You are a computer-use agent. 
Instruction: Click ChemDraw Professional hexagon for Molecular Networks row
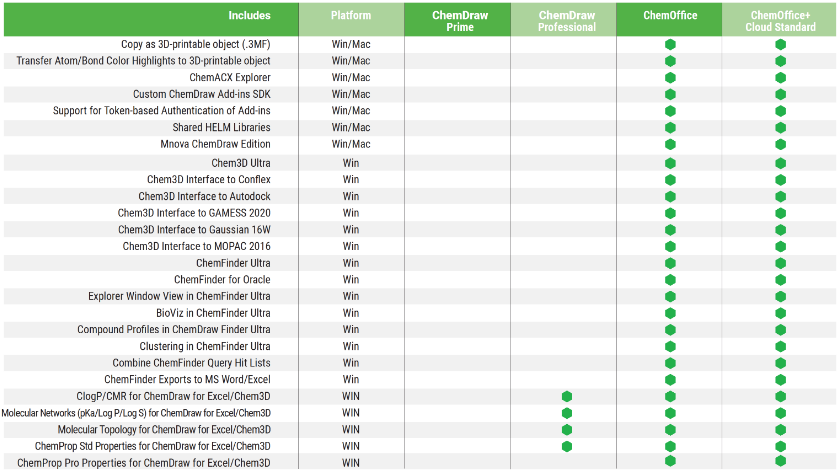coord(567,413)
